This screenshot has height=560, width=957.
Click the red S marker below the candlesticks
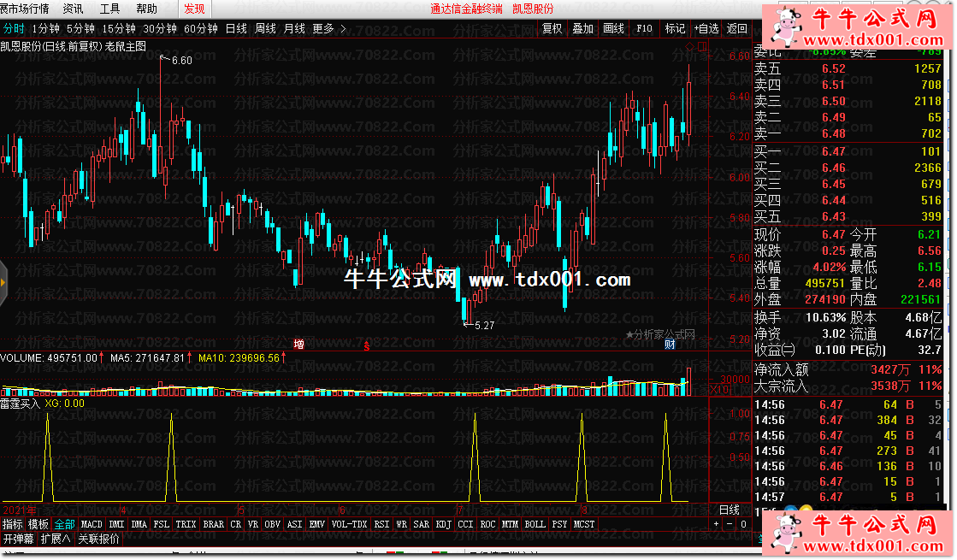pos(367,346)
